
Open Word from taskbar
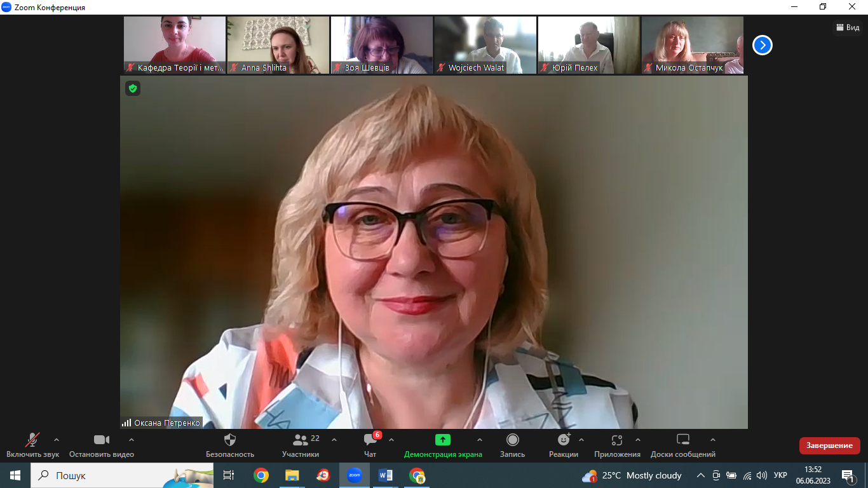(385, 475)
